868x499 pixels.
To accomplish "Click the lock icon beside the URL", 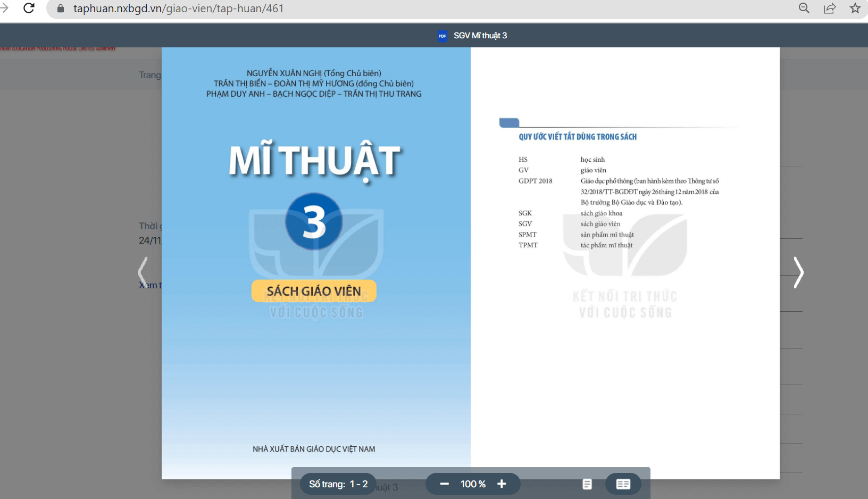I will (61, 9).
